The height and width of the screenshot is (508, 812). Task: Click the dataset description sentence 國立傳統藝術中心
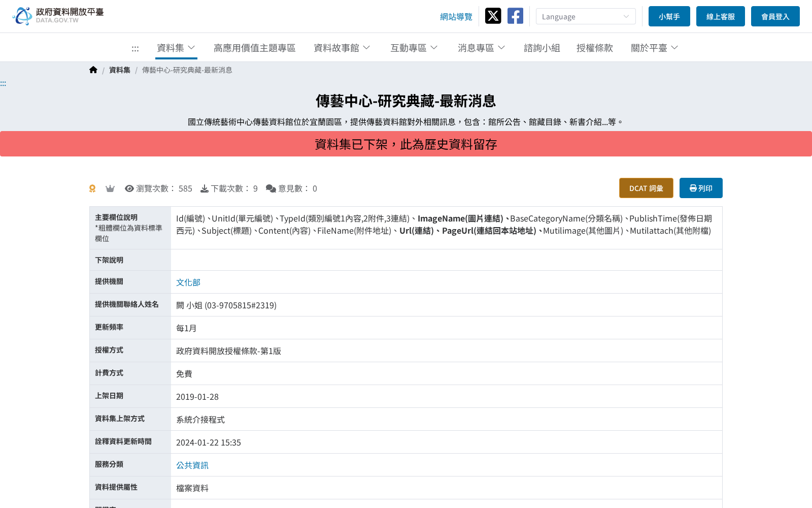click(406, 122)
